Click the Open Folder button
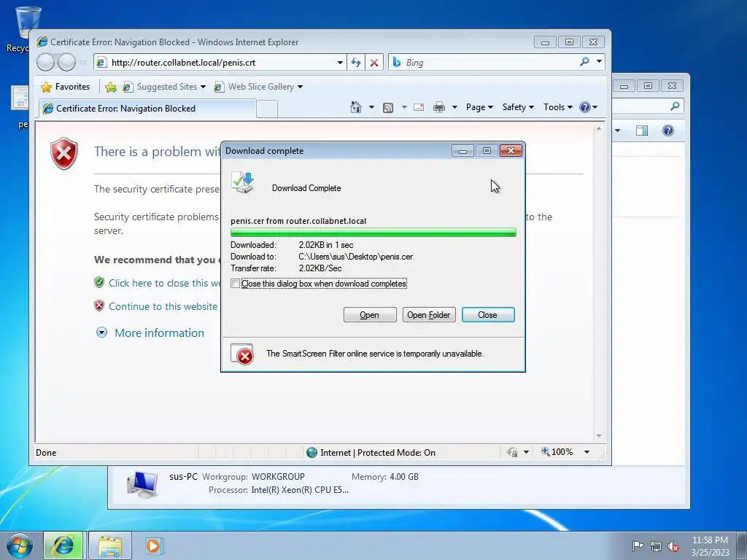The image size is (747, 560). (x=429, y=315)
